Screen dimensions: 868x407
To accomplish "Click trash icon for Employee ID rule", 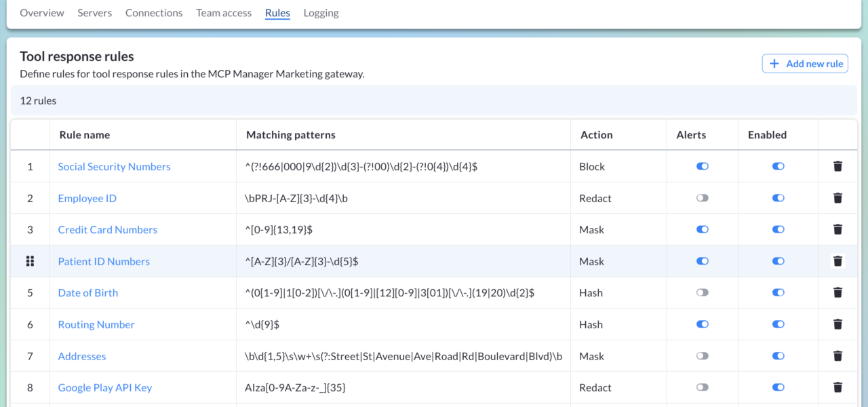I will tap(837, 198).
